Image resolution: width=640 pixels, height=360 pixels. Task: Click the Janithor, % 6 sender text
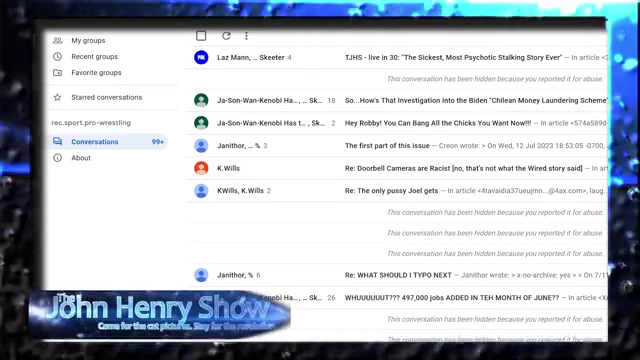[x=239, y=275]
